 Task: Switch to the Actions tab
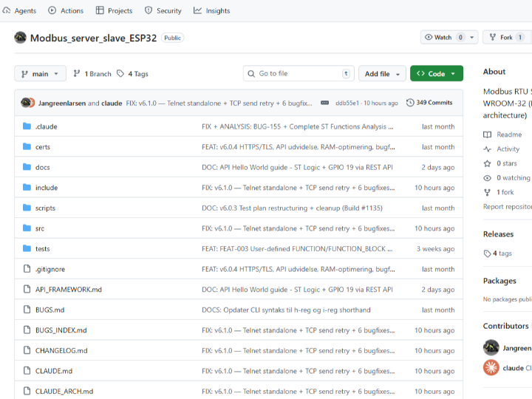(x=66, y=10)
